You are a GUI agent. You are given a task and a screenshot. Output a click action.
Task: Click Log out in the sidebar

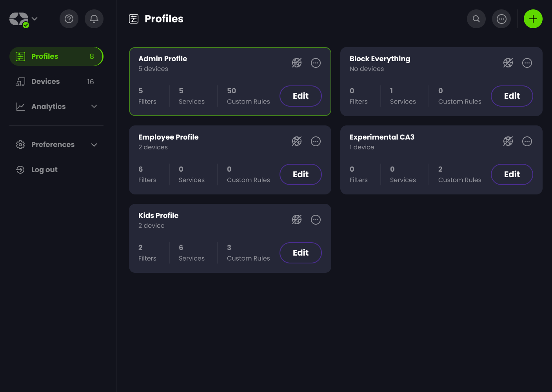[44, 170]
